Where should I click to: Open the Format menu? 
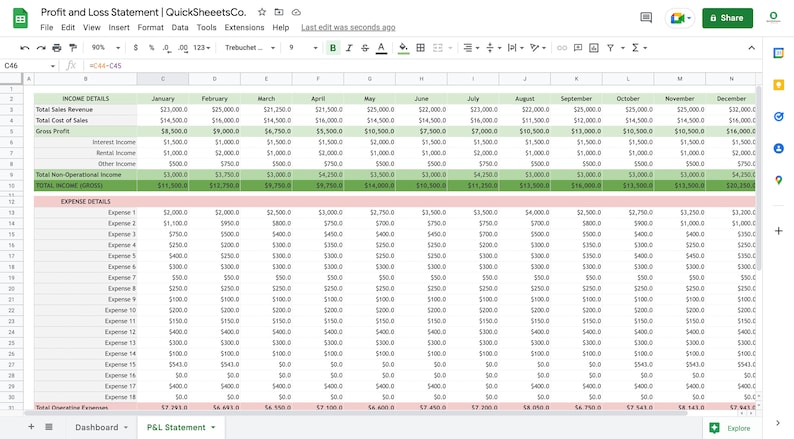(x=150, y=27)
